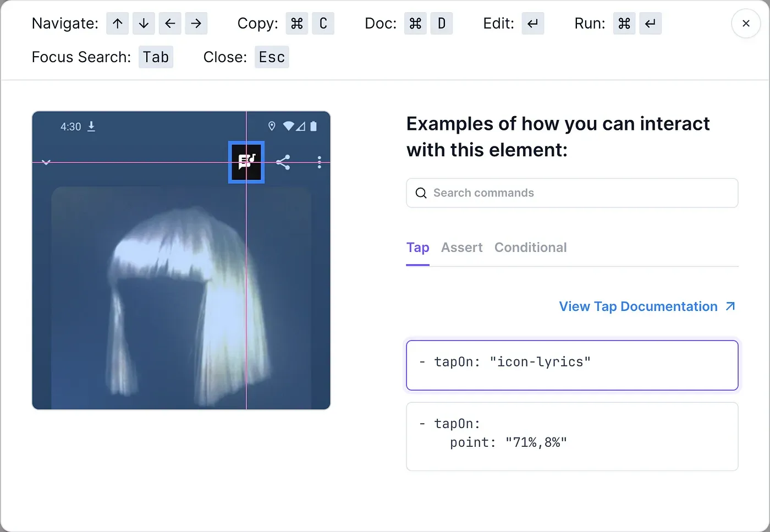Tap the share icon in the phone preview
This screenshot has width=770, height=532.
283,162
